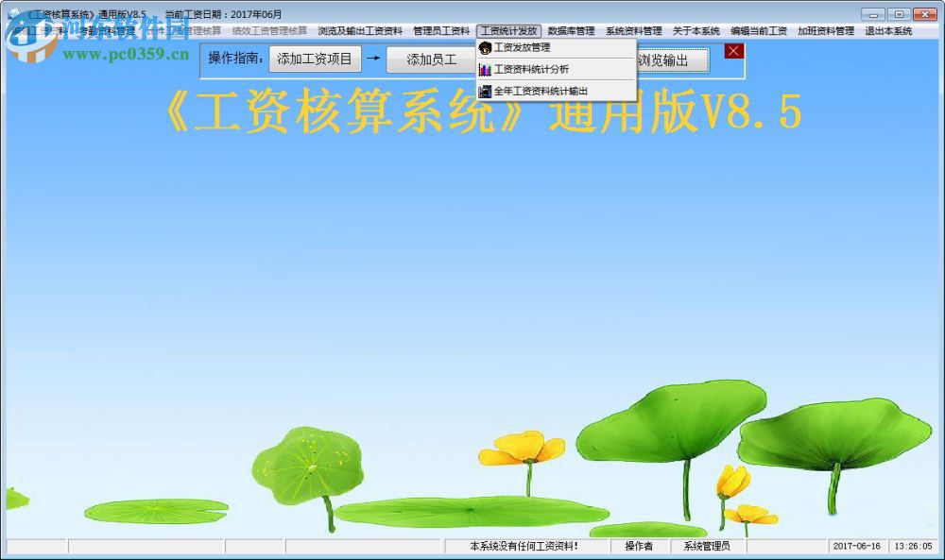Open the 浏览及输出工资资料 menu

tap(360, 29)
